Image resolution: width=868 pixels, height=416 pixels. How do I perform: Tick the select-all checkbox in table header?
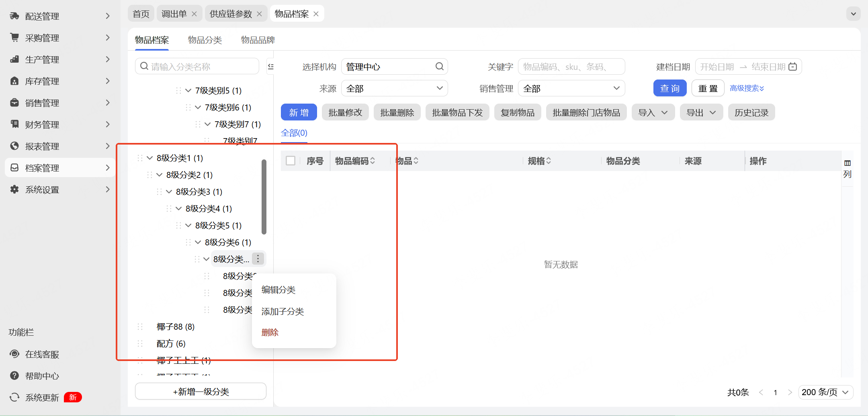tap(291, 161)
